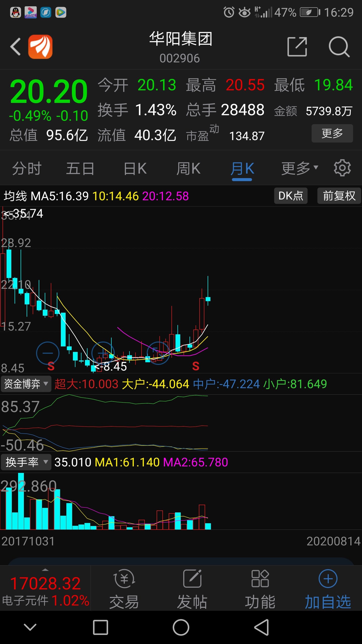Expand the 更多 chart period dropdown

tap(300, 168)
